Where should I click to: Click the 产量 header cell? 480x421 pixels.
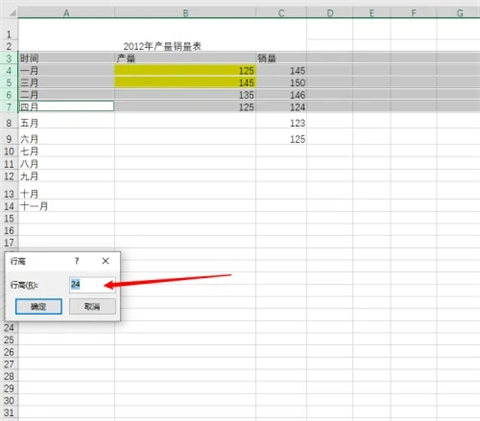[185, 58]
